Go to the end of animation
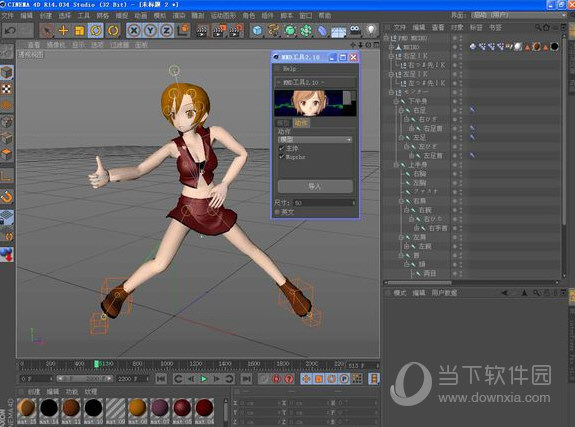The width and height of the screenshot is (575, 427). [246, 379]
